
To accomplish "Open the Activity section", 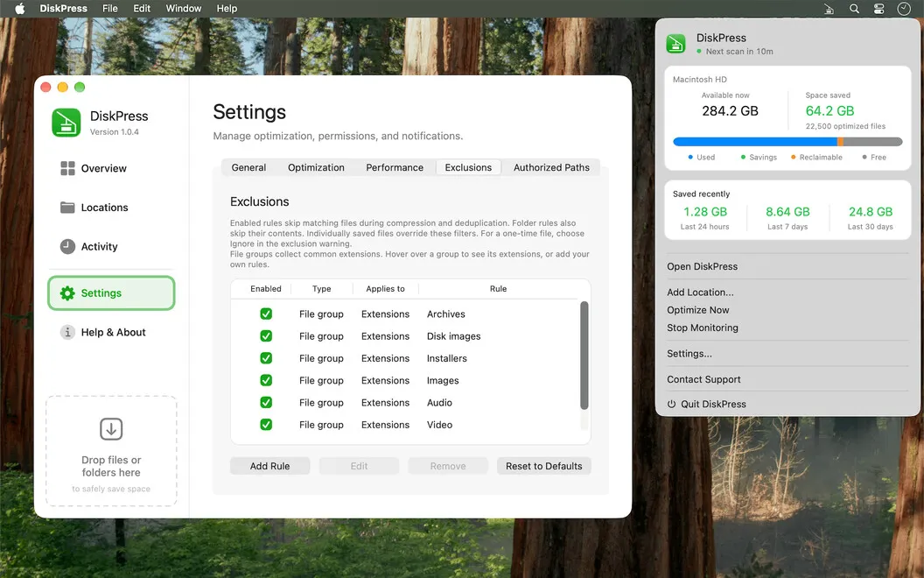I will point(111,247).
